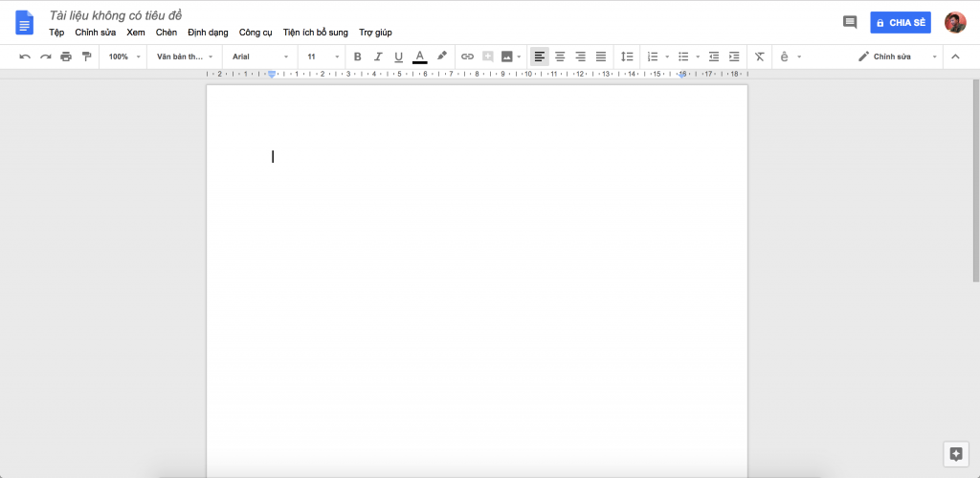Image resolution: width=980 pixels, height=478 pixels.
Task: Toggle underline formatting
Action: coord(398,57)
